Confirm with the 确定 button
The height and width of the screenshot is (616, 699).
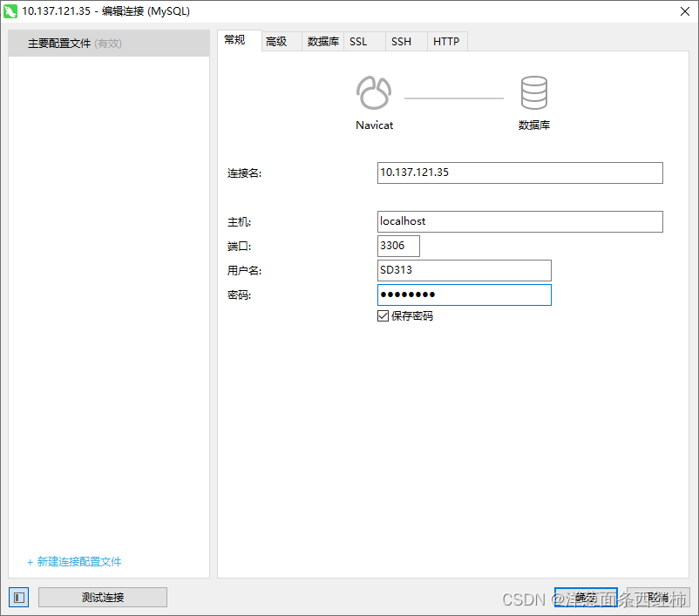point(586,598)
